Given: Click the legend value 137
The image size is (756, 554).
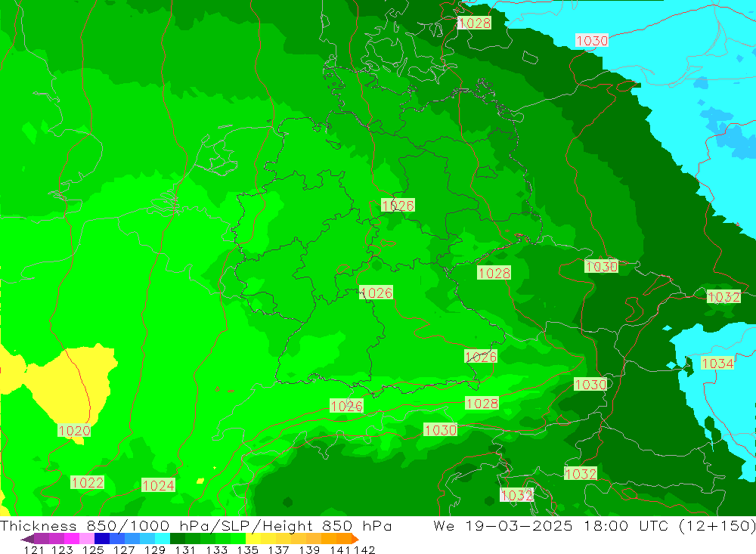Looking at the screenshot, I should click(278, 549).
